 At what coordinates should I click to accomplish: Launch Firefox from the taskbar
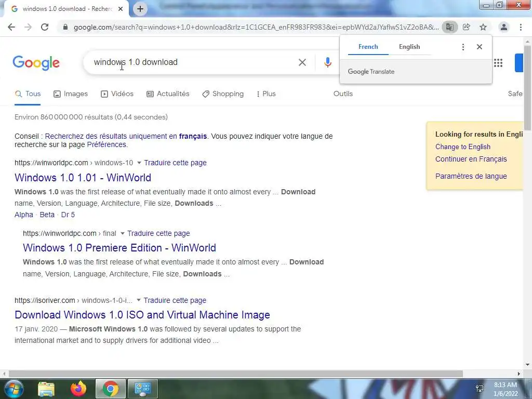(x=78, y=389)
